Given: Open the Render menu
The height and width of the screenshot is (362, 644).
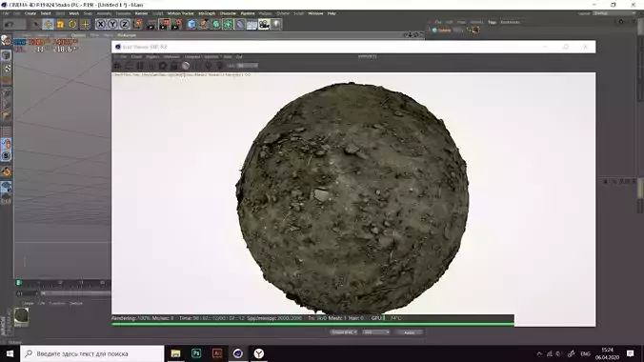Looking at the screenshot, I should point(141,13).
